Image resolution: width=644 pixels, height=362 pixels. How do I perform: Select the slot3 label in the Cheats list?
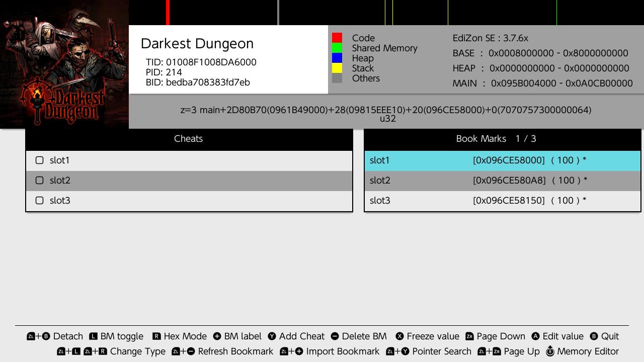60,201
